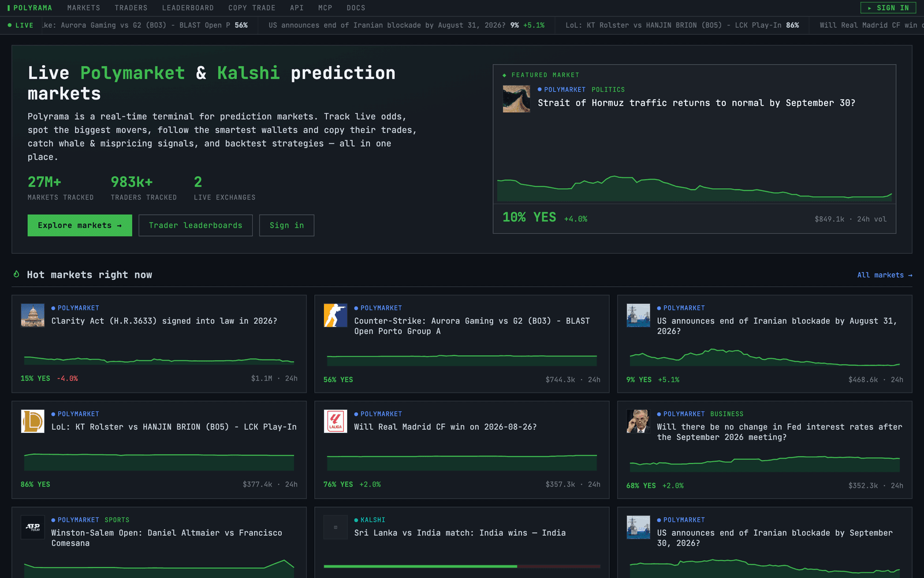Open the Docs nav item
The image size is (924, 578).
(356, 8)
